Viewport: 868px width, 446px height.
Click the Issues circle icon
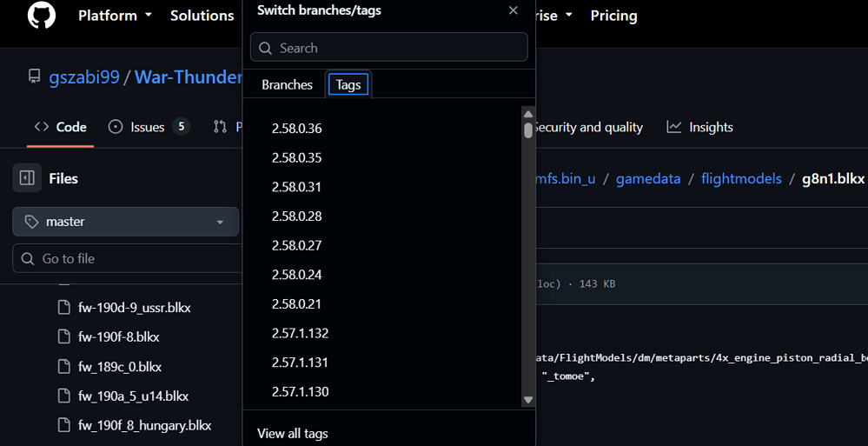click(116, 127)
